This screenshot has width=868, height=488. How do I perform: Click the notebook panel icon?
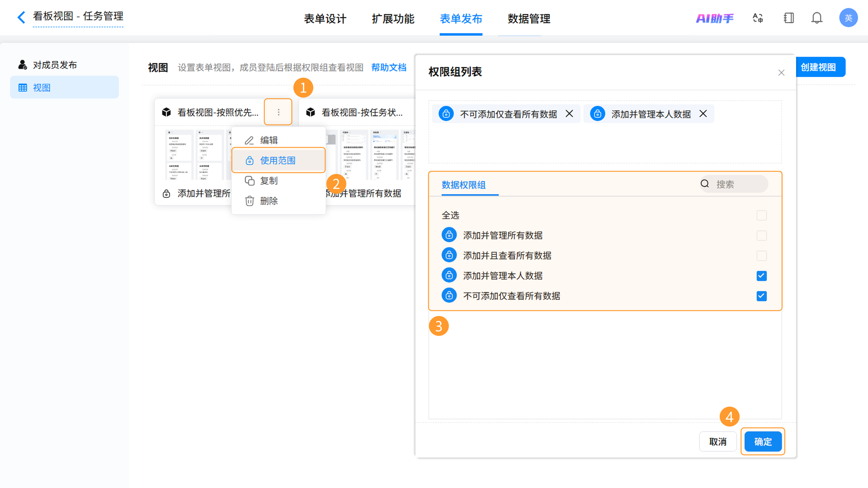click(x=788, y=18)
